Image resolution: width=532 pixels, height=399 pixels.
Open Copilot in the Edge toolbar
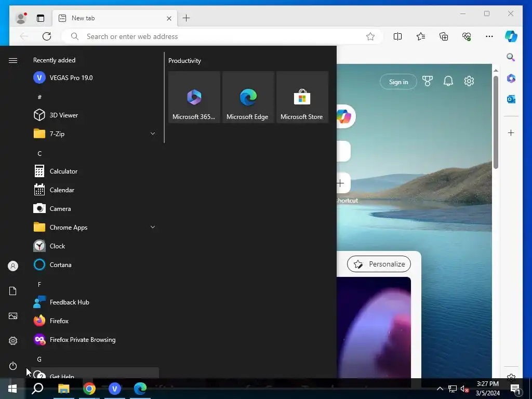click(x=511, y=36)
